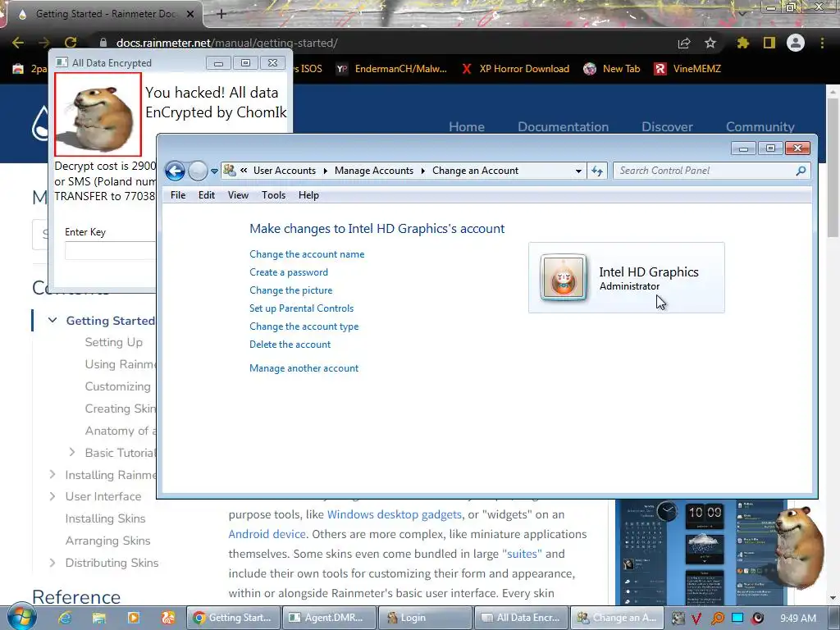This screenshot has height=630, width=840.
Task: Click Change the picture link
Action: pyautogui.click(x=290, y=290)
